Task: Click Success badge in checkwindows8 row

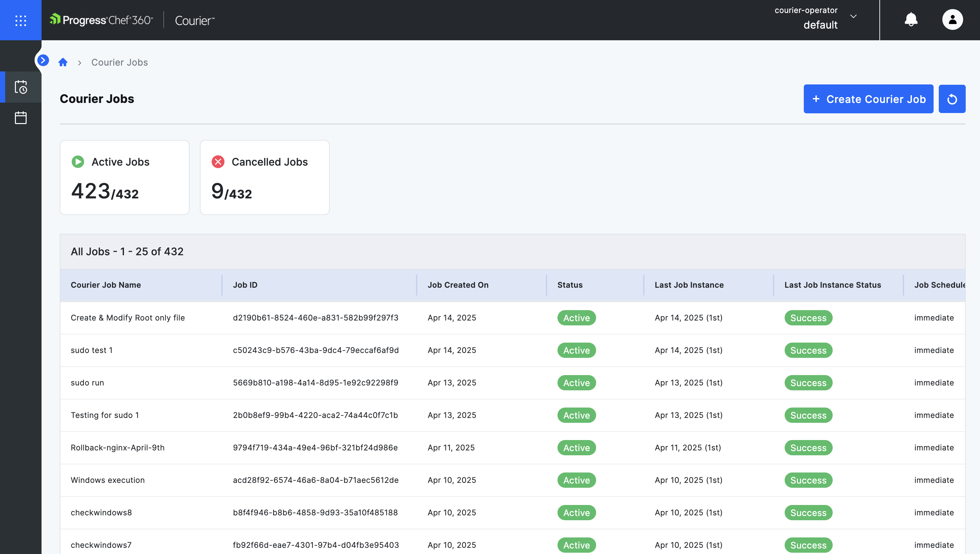Action: [x=808, y=512]
